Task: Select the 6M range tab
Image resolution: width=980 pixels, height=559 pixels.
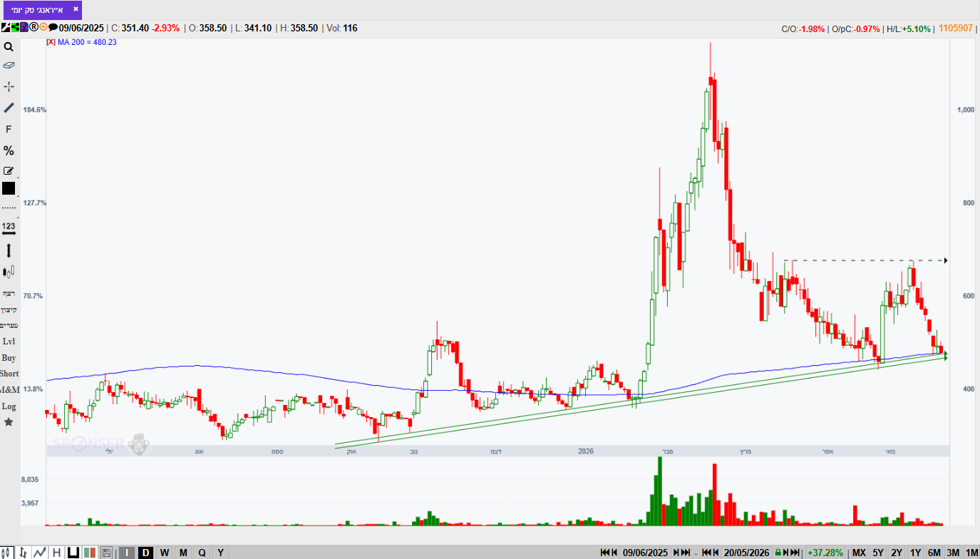Action: [x=934, y=553]
